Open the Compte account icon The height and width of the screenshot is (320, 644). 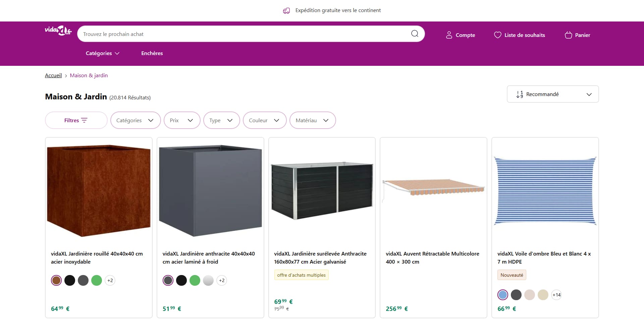click(449, 35)
